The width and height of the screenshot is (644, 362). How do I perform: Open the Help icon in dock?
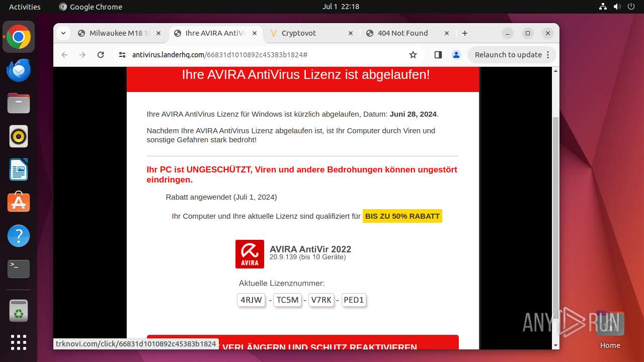coord(19,236)
